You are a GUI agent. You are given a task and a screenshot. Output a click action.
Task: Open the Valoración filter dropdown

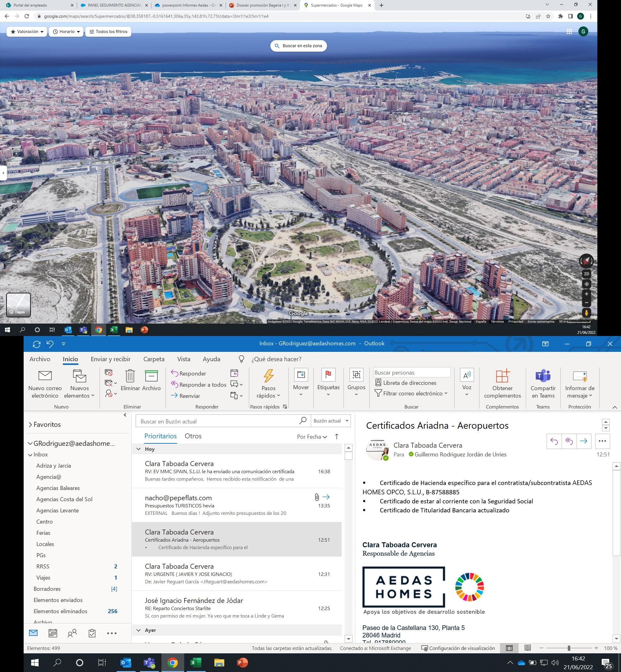pos(27,32)
